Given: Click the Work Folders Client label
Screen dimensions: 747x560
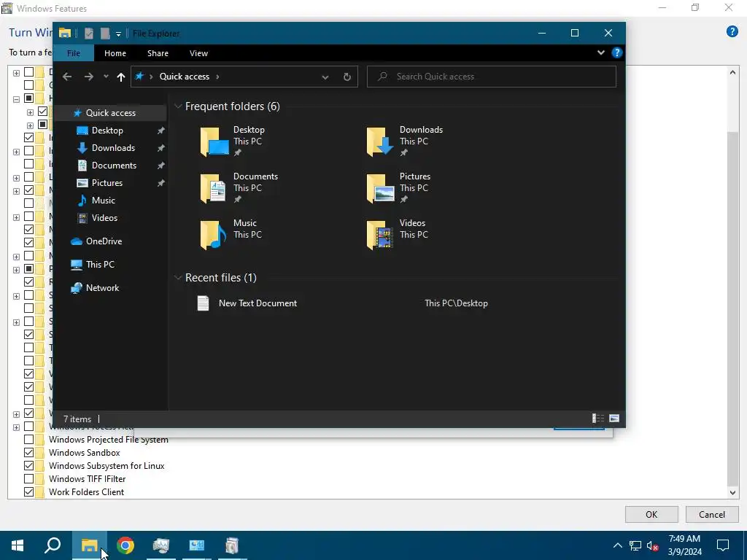Looking at the screenshot, I should tap(86, 492).
